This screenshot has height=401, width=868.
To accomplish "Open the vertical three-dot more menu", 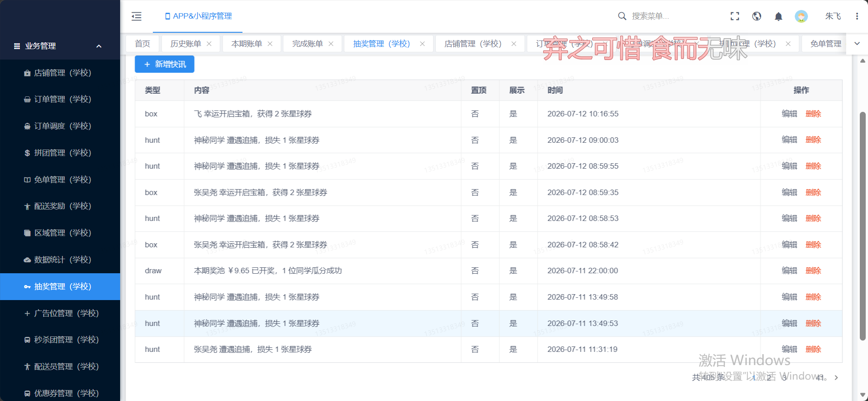I will click(857, 16).
